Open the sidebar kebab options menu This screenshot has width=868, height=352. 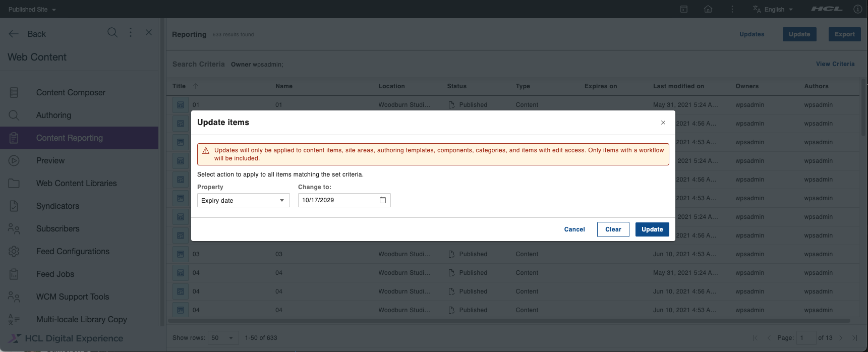tap(131, 33)
